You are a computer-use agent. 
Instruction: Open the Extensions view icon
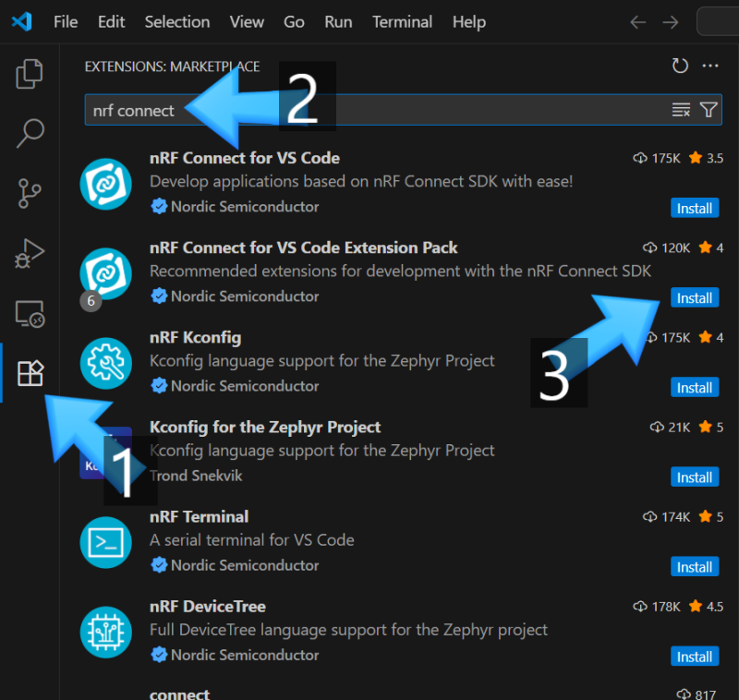pyautogui.click(x=30, y=373)
